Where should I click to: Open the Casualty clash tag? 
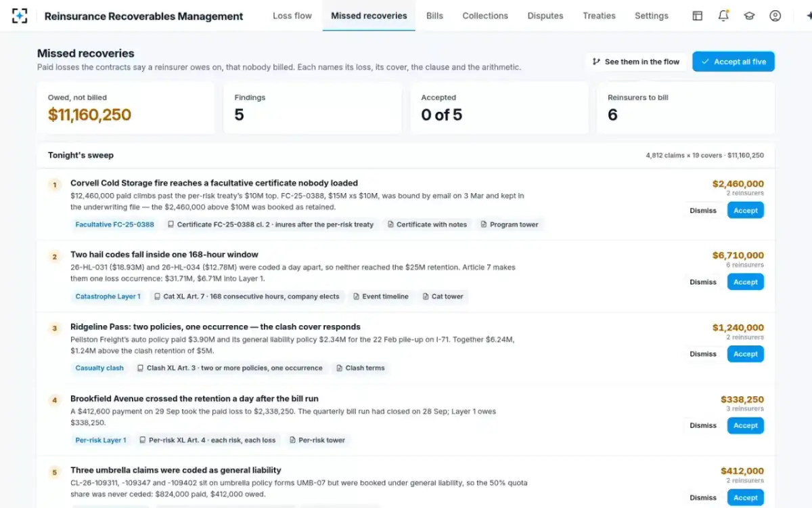coord(99,368)
